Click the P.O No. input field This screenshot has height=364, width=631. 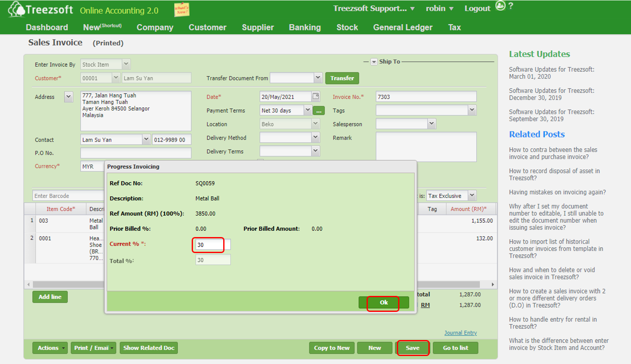136,153
